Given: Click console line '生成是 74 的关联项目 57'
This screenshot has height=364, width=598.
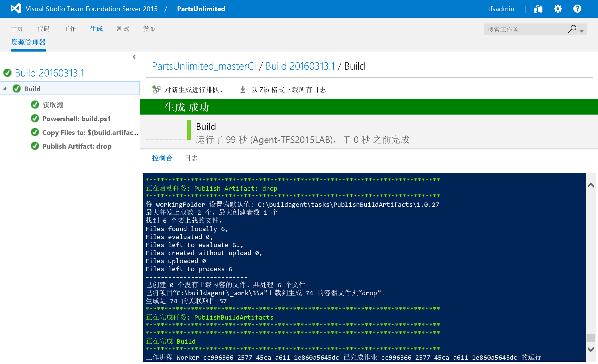Looking at the screenshot, I should pos(186,301).
